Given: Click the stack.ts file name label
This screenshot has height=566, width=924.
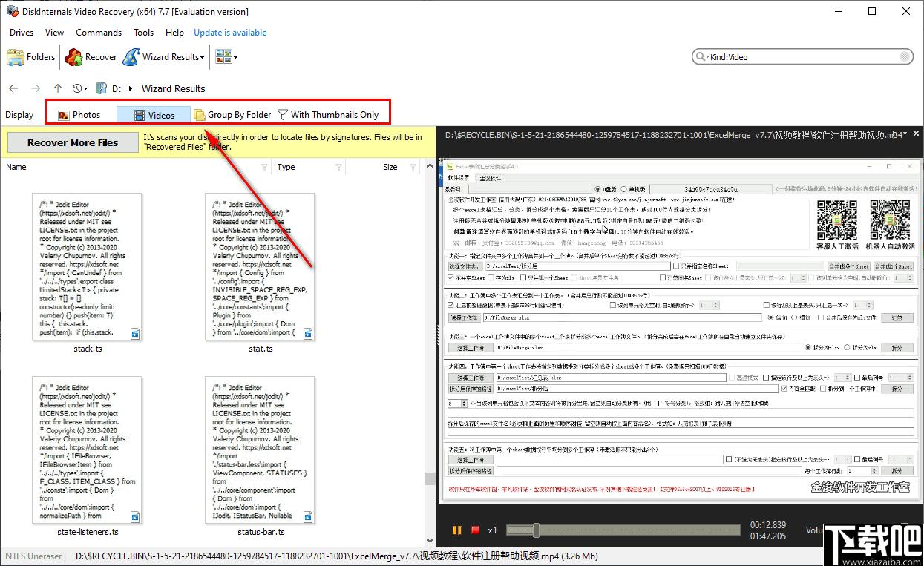Looking at the screenshot, I should coord(88,349).
